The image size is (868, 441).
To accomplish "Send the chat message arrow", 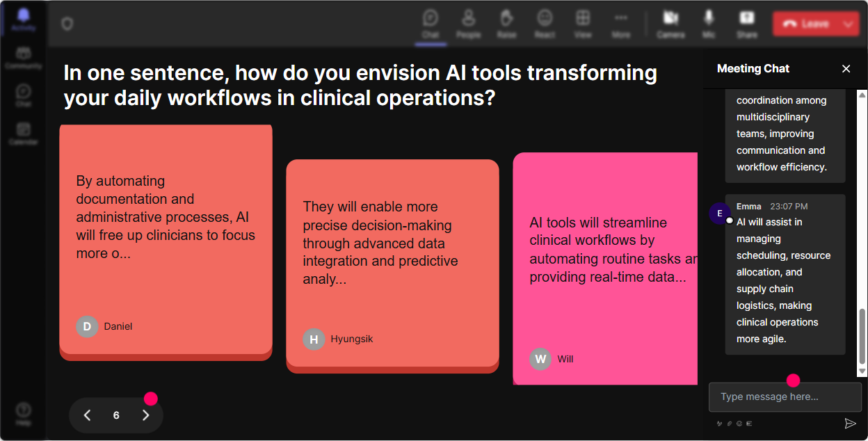I will click(x=850, y=423).
